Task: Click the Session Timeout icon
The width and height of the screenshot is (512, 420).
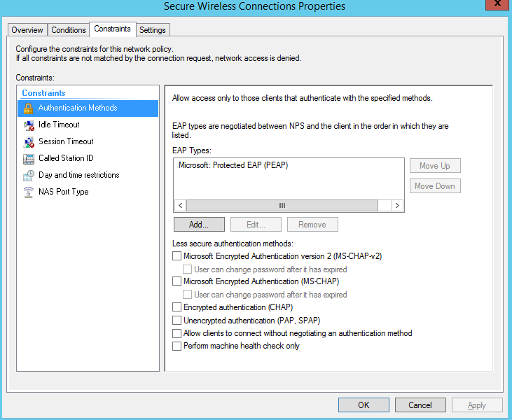Action: (28, 142)
